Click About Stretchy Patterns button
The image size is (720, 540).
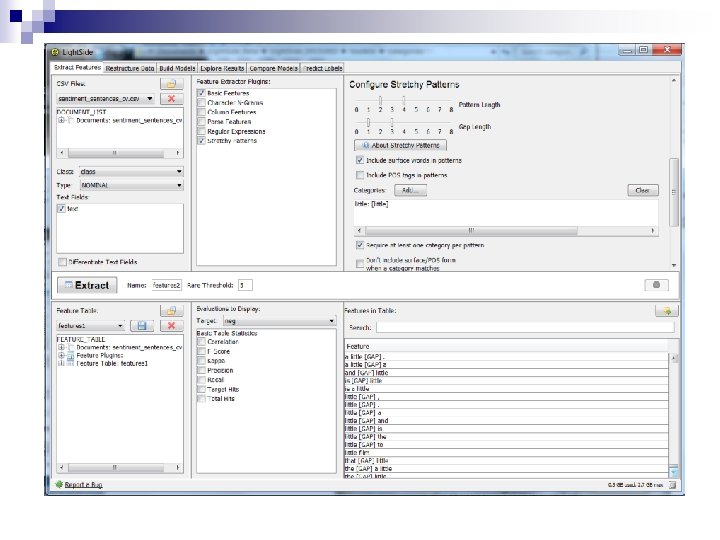point(400,145)
